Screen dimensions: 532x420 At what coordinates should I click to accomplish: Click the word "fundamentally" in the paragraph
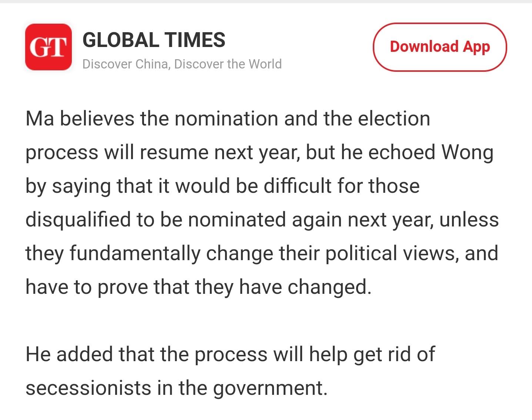tap(135, 253)
